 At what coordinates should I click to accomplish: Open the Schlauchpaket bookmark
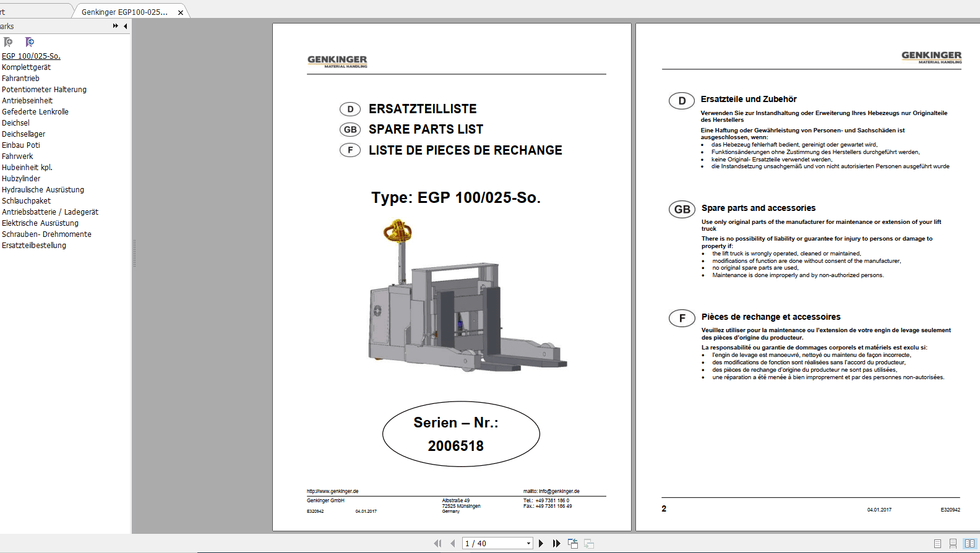(27, 200)
